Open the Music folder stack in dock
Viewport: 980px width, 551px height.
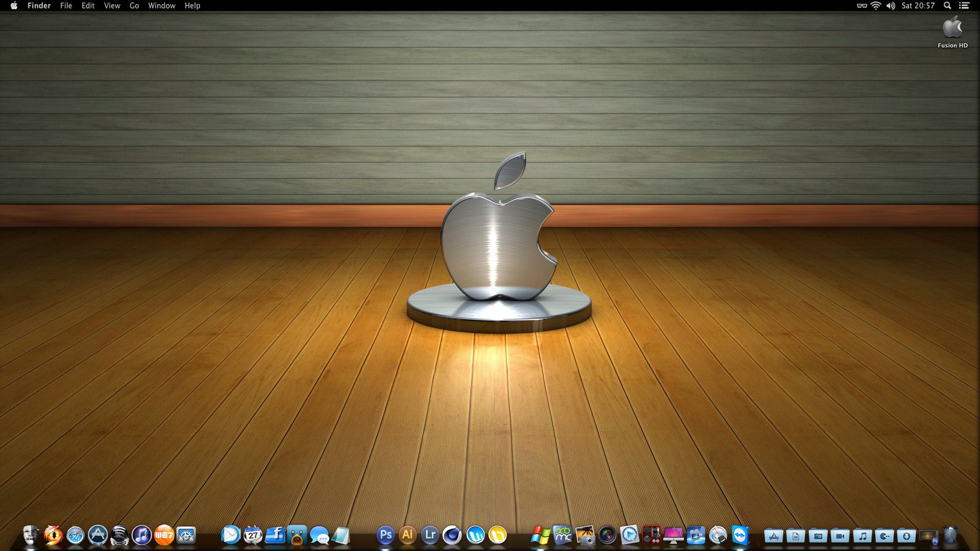[x=863, y=536]
